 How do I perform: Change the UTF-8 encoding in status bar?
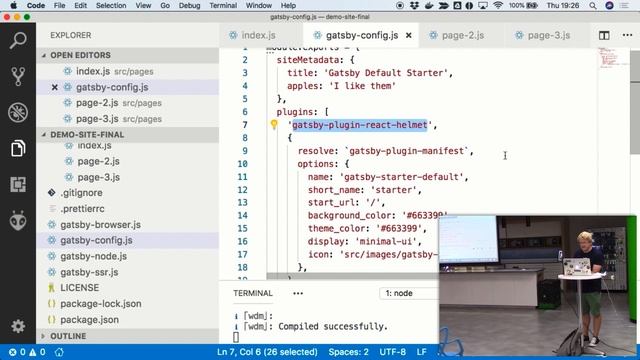coord(392,352)
